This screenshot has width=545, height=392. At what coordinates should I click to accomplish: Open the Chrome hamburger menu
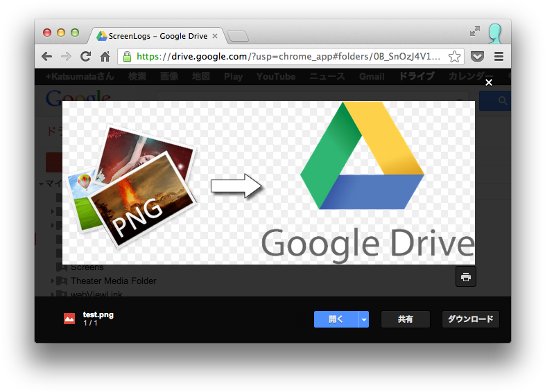pyautogui.click(x=499, y=57)
